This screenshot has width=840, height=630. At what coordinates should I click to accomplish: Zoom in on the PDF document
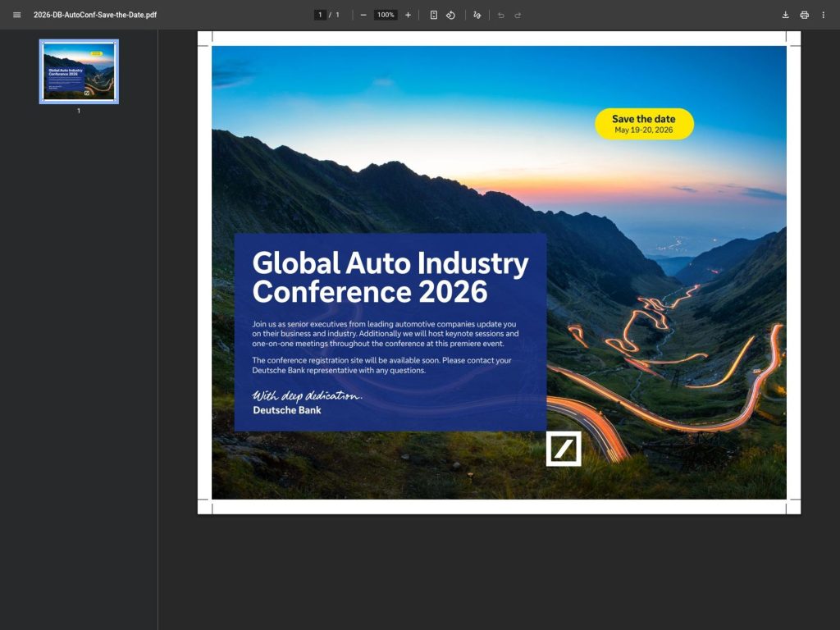(408, 14)
